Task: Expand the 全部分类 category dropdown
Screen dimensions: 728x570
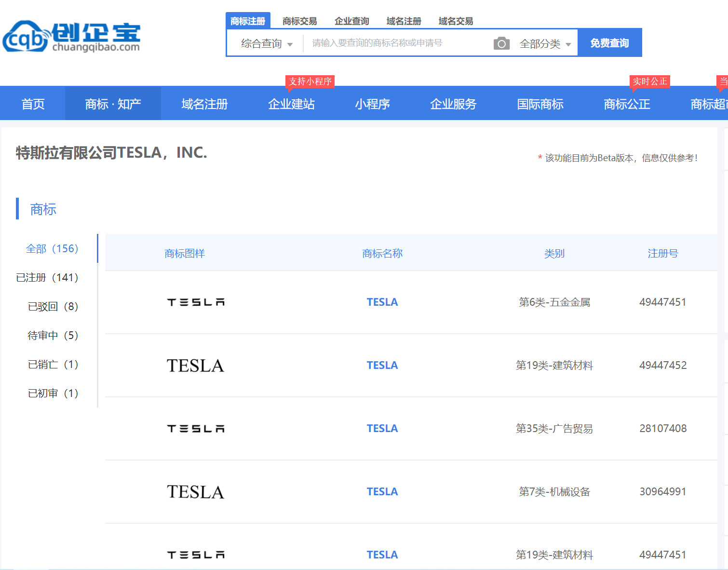Action: [545, 44]
